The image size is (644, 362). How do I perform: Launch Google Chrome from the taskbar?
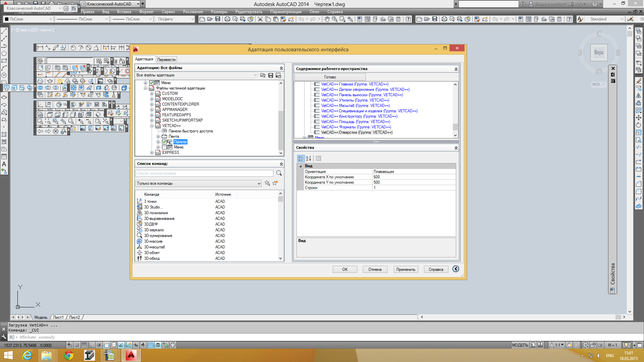coord(69,355)
